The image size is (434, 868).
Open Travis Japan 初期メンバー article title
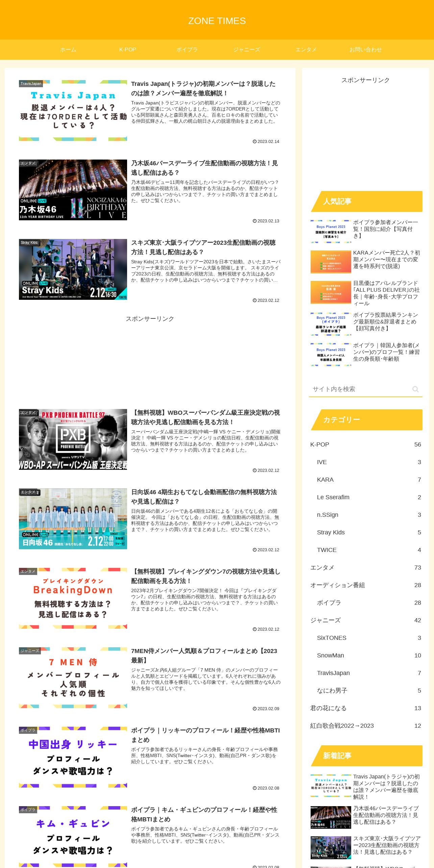(x=204, y=88)
